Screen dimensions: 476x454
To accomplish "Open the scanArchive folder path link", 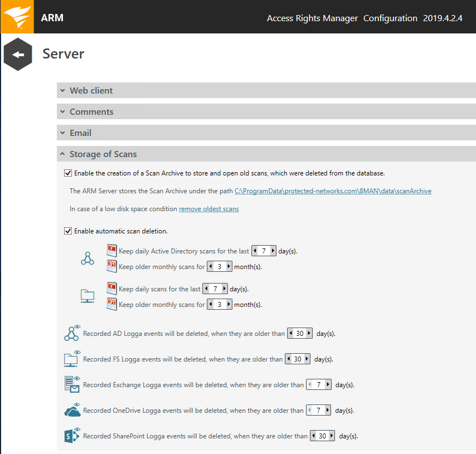I will (x=333, y=191).
